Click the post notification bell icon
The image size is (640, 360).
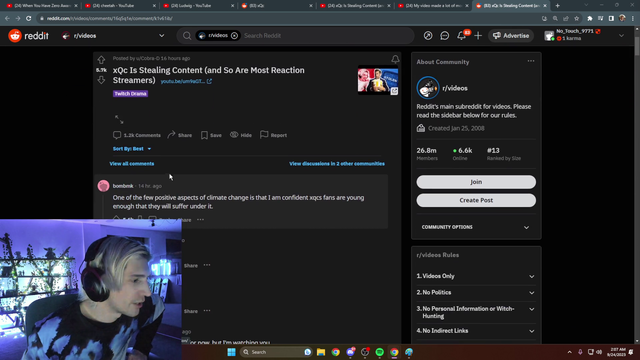395,60
